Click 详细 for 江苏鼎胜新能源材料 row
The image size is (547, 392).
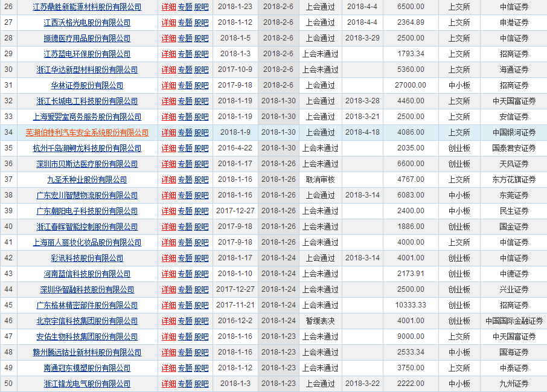tap(169, 7)
